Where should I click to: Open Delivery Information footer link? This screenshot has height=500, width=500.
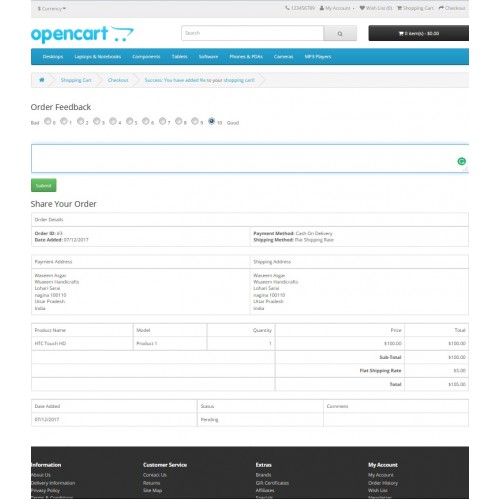(53, 483)
